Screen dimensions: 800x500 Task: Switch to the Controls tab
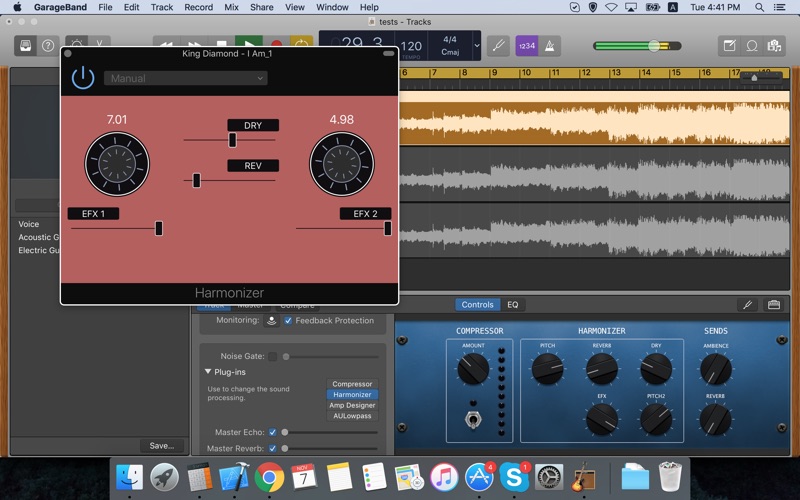477,305
